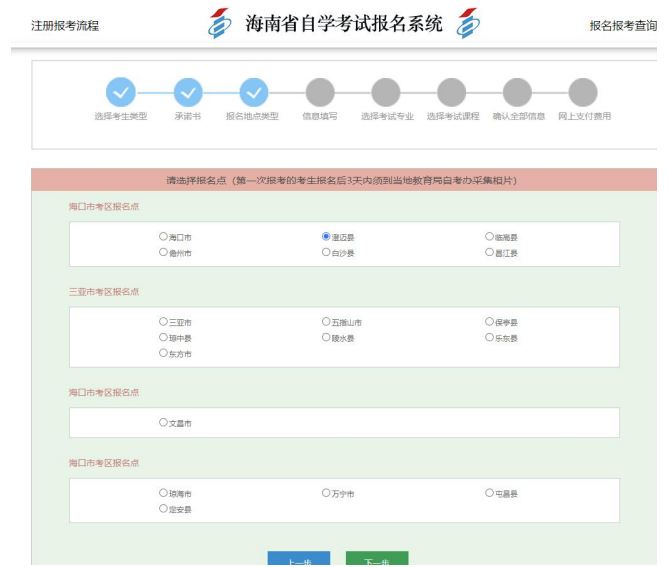Image resolution: width=669 pixels, height=567 pixels.
Task: Click the logo right of the system title
Action: click(467, 23)
